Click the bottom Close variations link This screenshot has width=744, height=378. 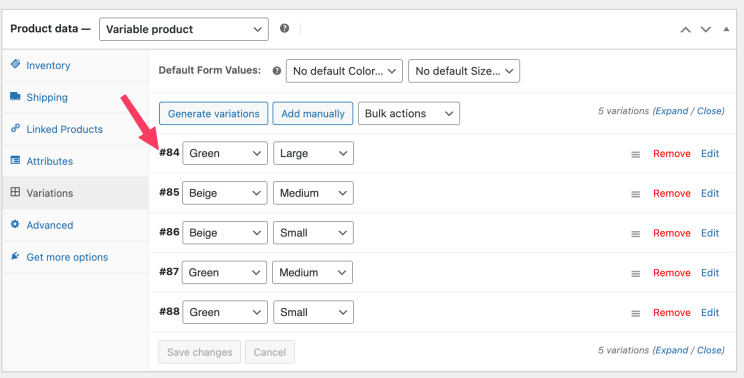coord(709,350)
